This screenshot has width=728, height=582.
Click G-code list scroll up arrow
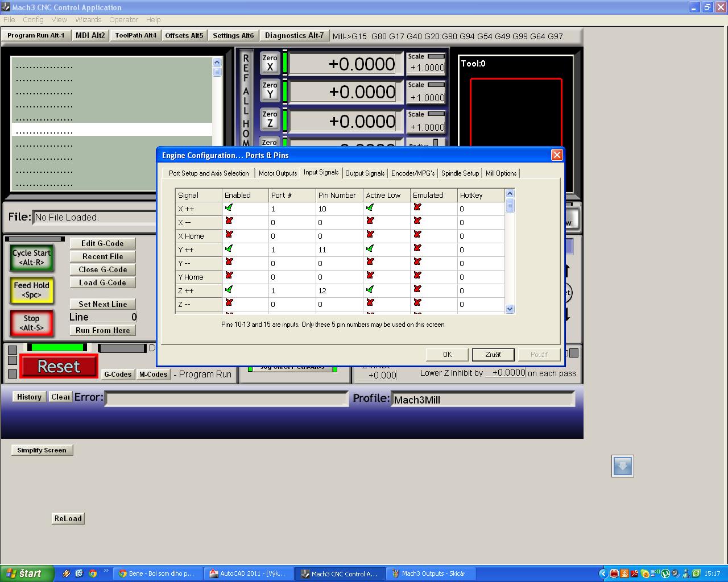click(217, 62)
